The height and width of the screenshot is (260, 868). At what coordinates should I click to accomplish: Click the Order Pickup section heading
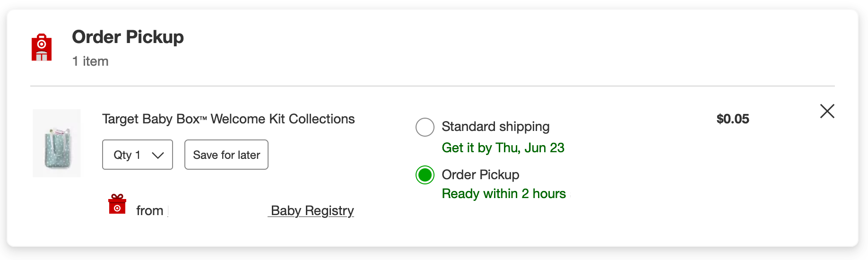pos(128,37)
